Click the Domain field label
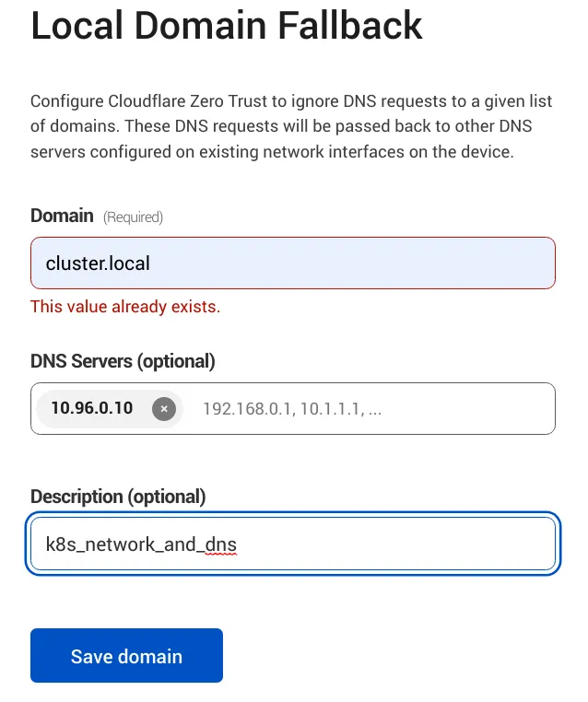 click(x=62, y=216)
